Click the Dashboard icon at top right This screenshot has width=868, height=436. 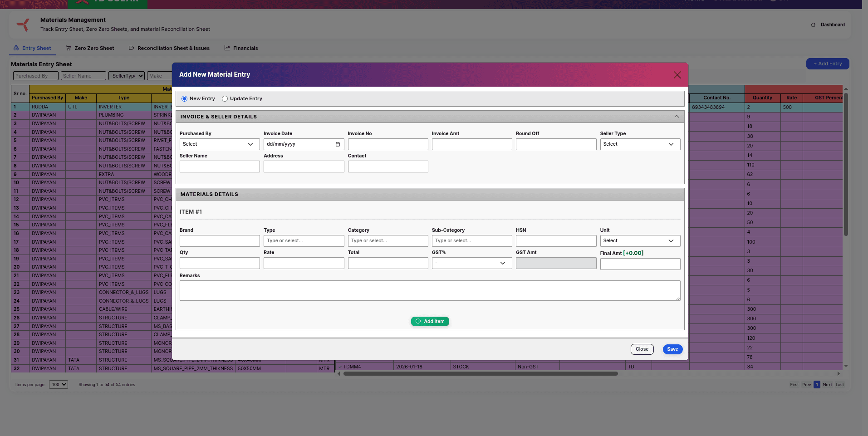pos(813,25)
